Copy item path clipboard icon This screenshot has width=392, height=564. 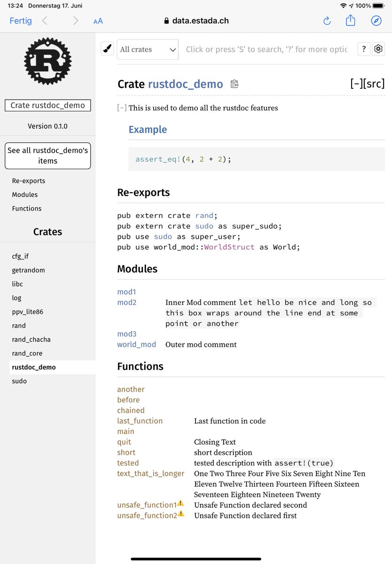pos(235,84)
